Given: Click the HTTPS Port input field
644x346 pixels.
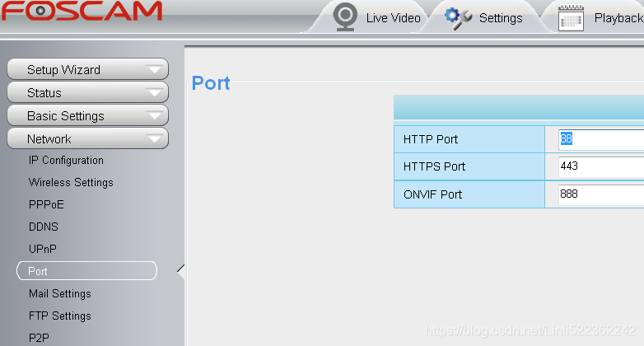Looking at the screenshot, I should (x=601, y=166).
